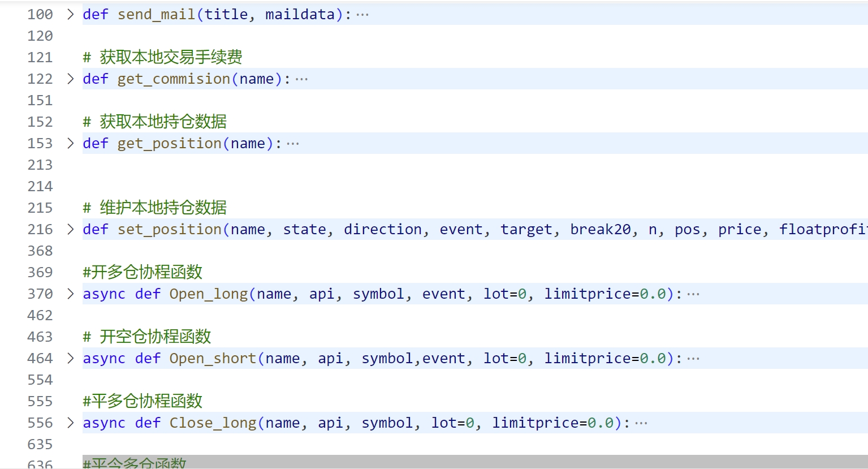Click the async keyword on line 370
The height and width of the screenshot is (469, 868).
(104, 294)
